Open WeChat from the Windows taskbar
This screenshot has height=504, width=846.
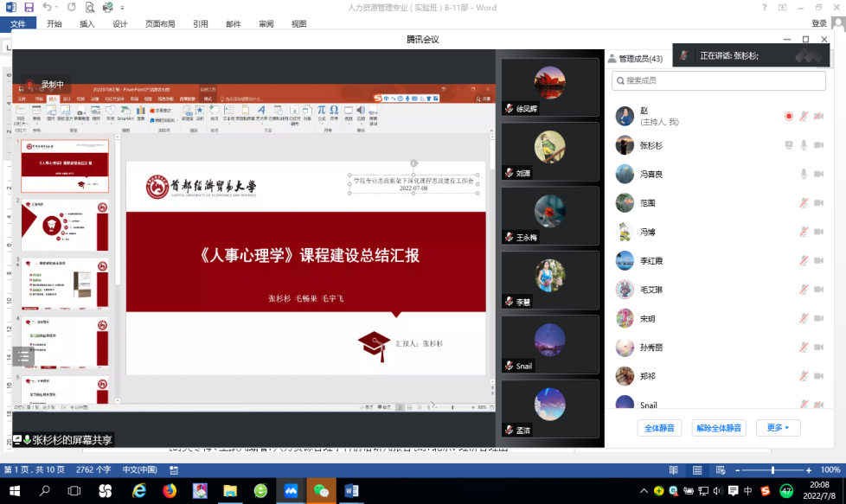(321, 491)
